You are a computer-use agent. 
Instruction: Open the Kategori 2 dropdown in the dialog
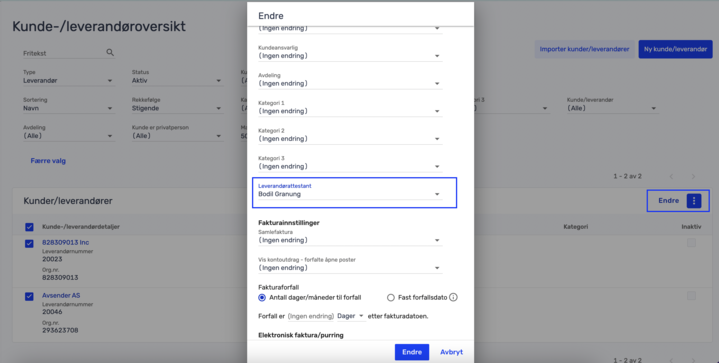point(350,138)
